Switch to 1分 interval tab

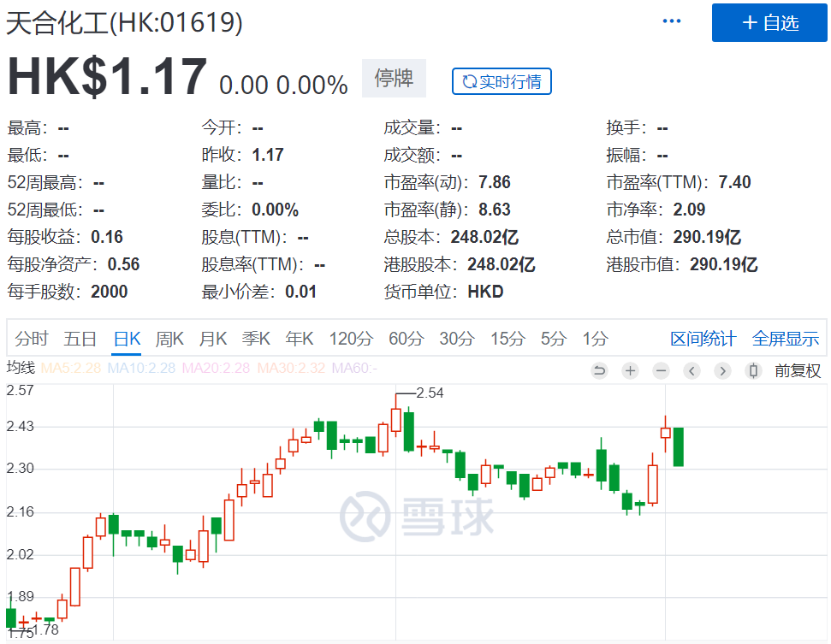(x=595, y=339)
